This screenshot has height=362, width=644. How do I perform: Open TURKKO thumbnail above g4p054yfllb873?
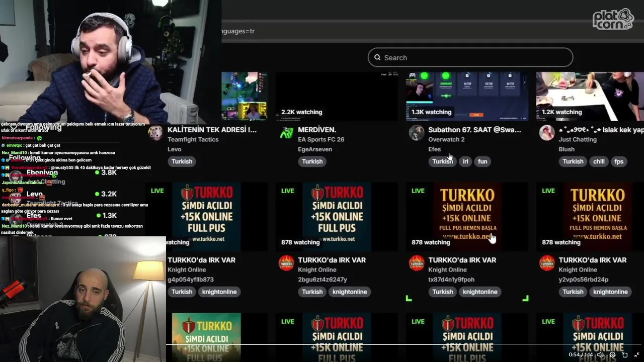tap(206, 217)
